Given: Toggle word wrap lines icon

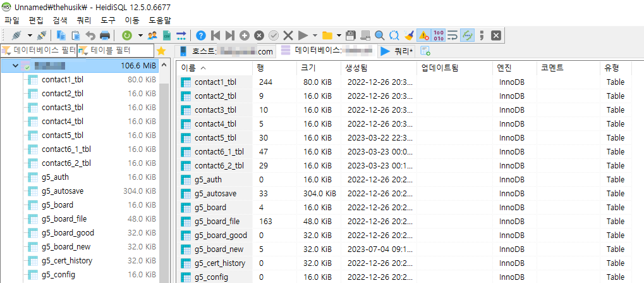Looking at the screenshot, I should pyautogui.click(x=453, y=35).
